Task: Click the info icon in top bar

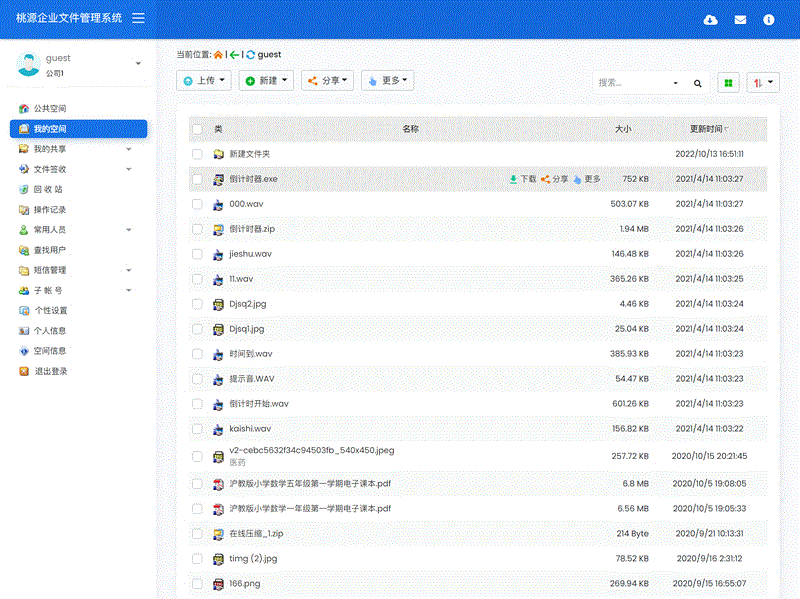Action: tap(769, 19)
